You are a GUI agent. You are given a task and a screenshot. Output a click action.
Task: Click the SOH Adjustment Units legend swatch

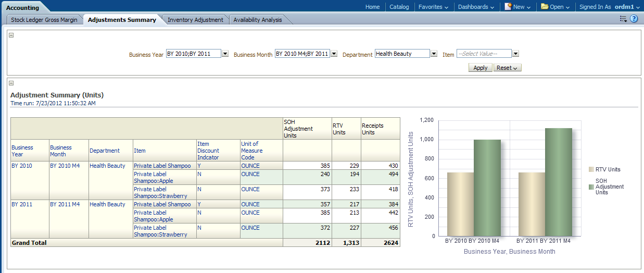pos(591,187)
